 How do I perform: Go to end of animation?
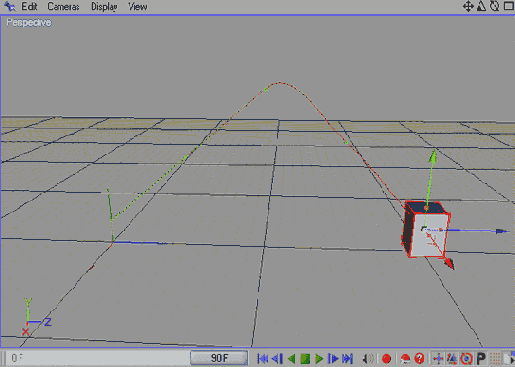click(347, 359)
